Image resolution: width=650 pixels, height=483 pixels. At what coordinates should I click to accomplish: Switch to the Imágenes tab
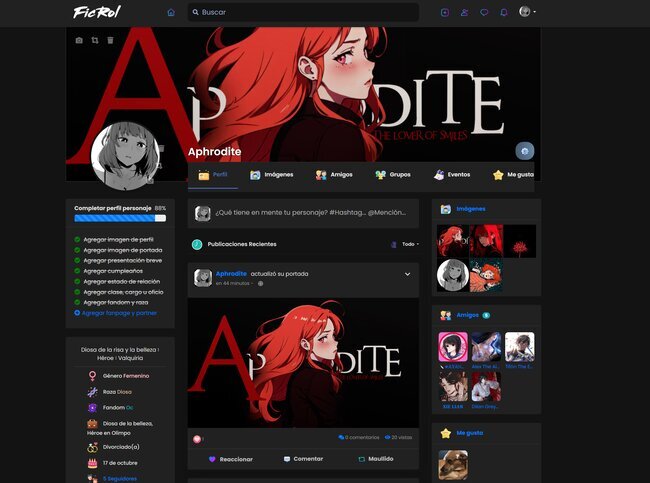coord(272,175)
